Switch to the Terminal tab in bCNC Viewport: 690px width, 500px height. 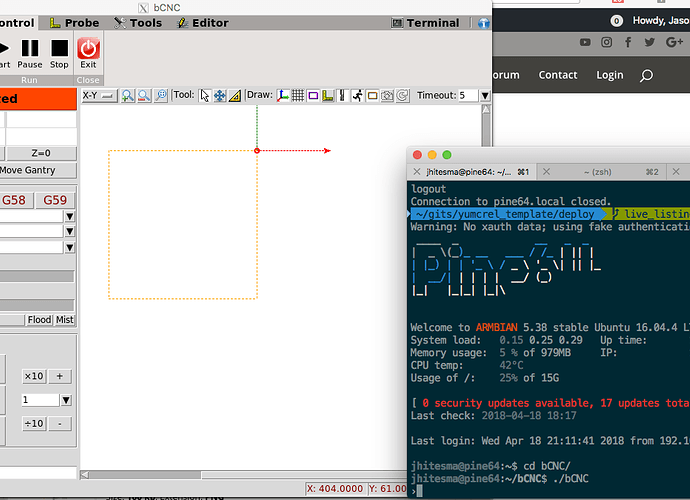point(426,23)
